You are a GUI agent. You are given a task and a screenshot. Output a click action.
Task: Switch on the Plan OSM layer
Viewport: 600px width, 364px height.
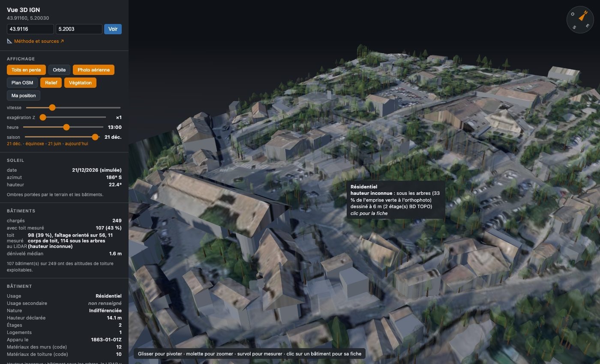tap(22, 83)
